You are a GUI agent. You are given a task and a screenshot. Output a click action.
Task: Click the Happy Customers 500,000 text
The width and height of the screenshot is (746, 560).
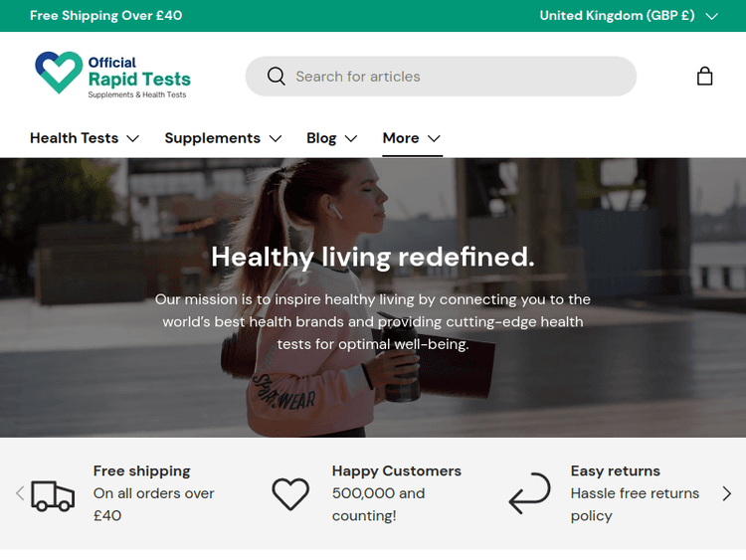pos(396,493)
